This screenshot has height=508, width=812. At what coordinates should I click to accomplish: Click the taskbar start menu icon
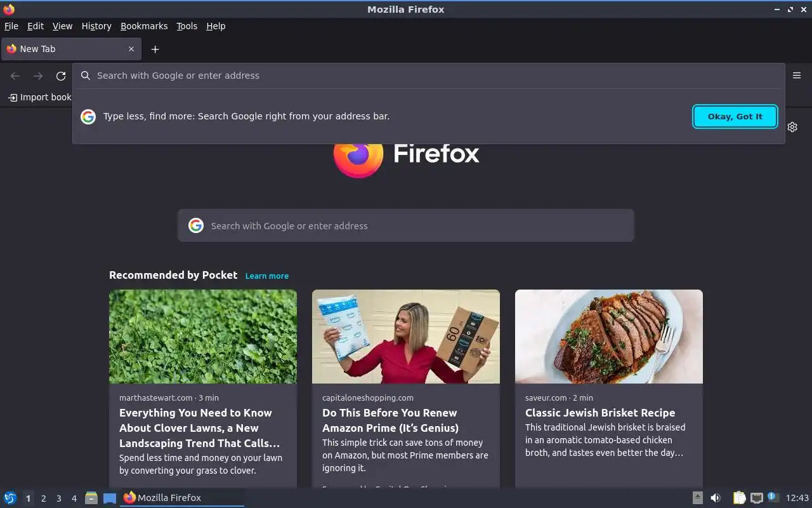(10, 498)
